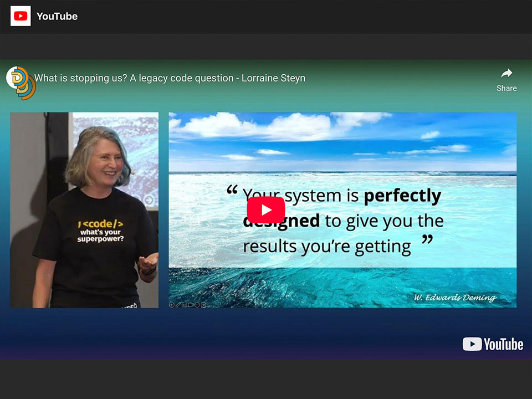The height and width of the screenshot is (399, 532).
Task: Play the video with the red play button
Action: point(265,210)
